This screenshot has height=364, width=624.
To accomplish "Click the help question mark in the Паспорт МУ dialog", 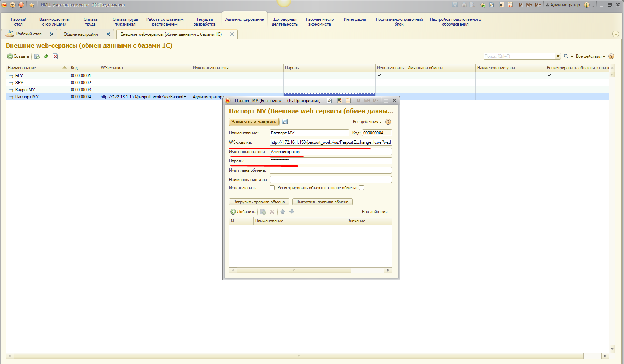I will [x=388, y=122].
